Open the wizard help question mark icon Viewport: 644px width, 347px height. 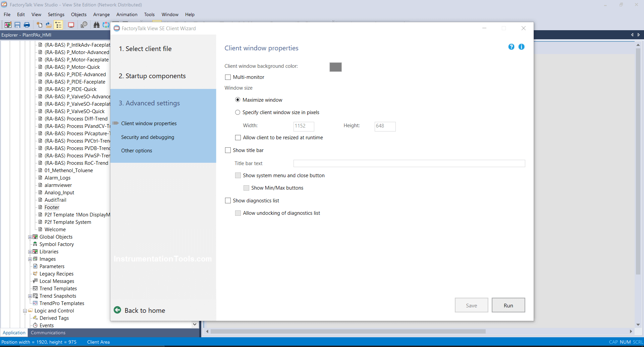[511, 47]
